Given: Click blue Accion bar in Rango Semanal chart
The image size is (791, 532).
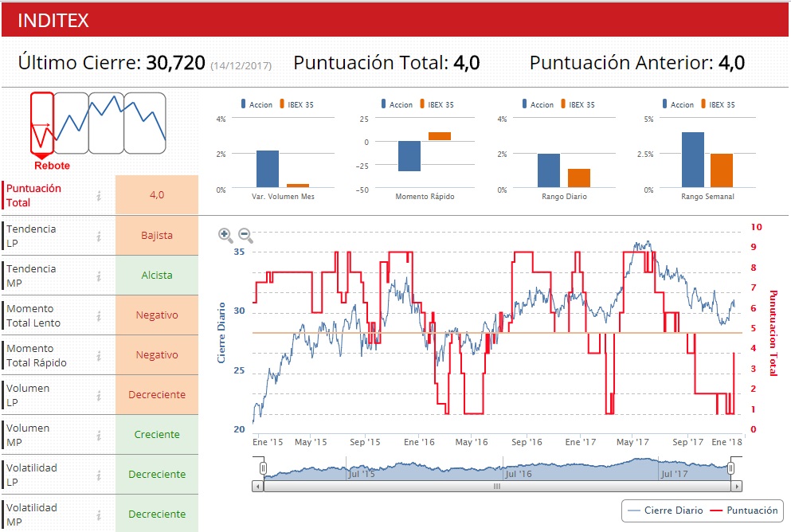Looking at the screenshot, I should [x=693, y=160].
